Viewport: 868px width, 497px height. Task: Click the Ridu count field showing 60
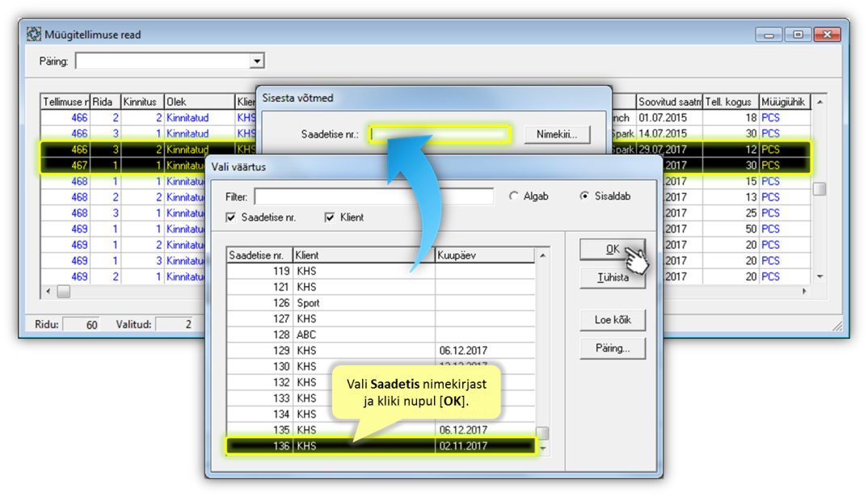click(x=82, y=325)
